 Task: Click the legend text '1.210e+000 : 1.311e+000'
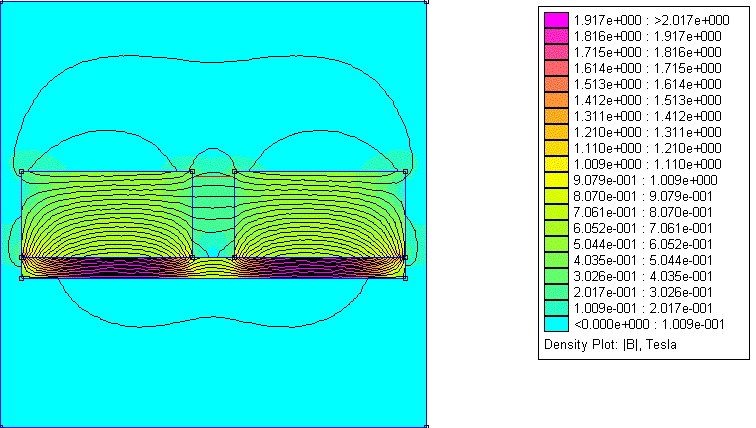tap(648, 132)
